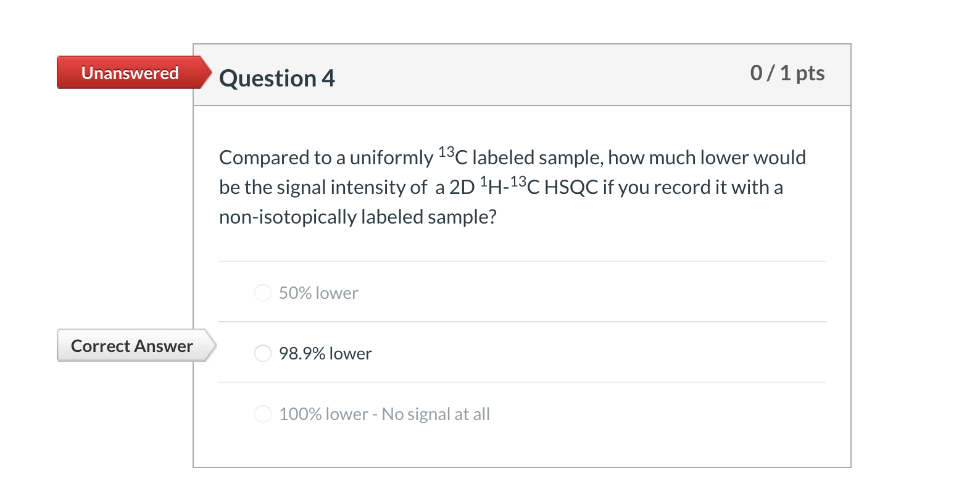980x499 pixels.
Task: Click the question text about HSQC signal intensity
Action: pyautogui.click(x=511, y=186)
